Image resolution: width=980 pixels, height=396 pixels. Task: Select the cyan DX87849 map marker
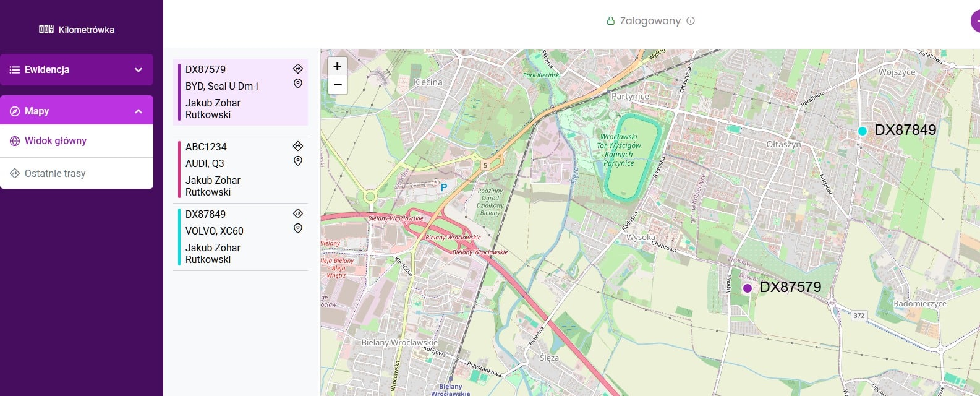(x=863, y=131)
